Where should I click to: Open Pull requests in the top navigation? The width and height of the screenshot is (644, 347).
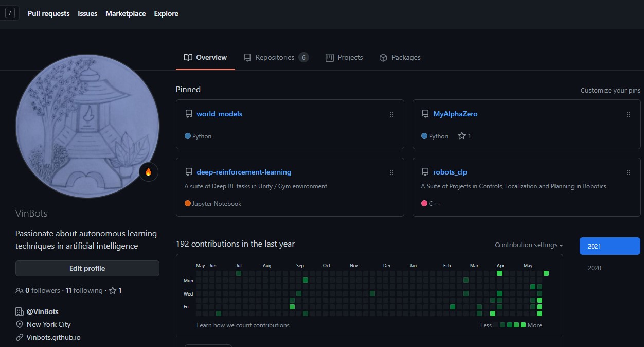tap(49, 14)
